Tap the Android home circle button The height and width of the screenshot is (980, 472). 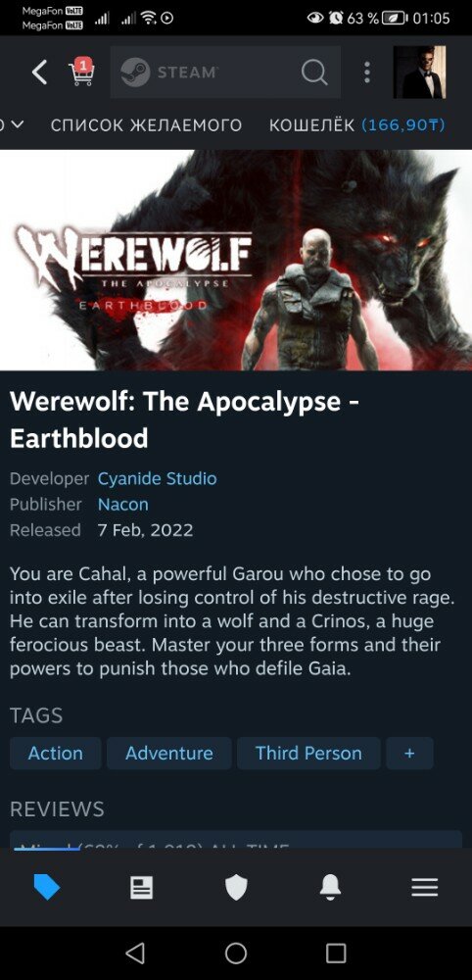(236, 954)
